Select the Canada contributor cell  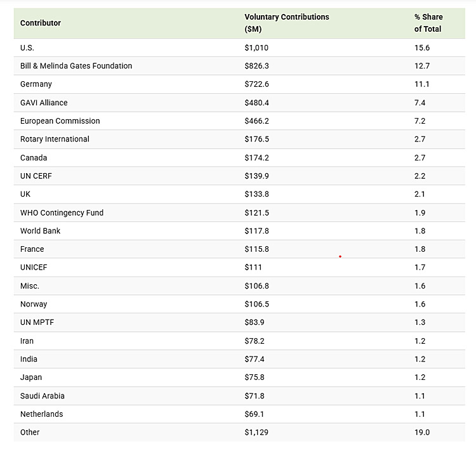pyautogui.click(x=34, y=157)
